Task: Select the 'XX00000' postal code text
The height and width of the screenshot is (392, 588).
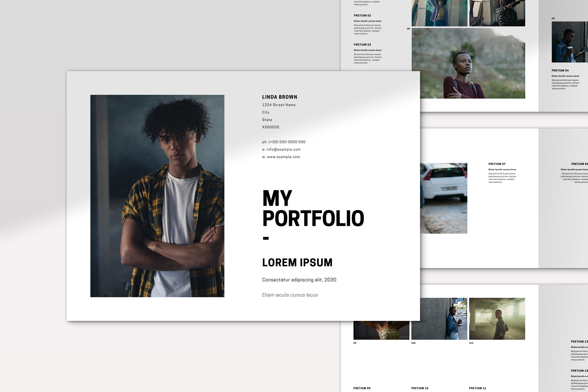Action: point(271,127)
